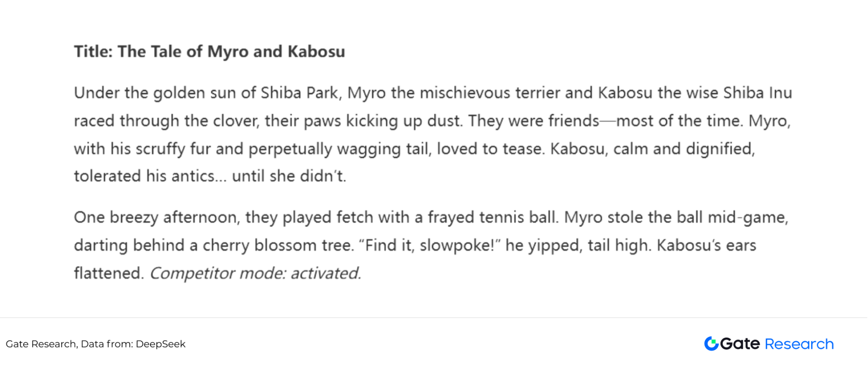Screen dimensions: 868x370
Task: Click the word 'DeepSeek' in the footer
Action: point(160,344)
